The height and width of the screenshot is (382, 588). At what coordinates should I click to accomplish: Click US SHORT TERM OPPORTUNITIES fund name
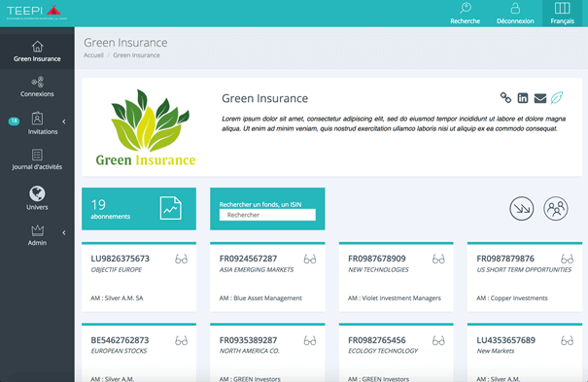point(524,270)
